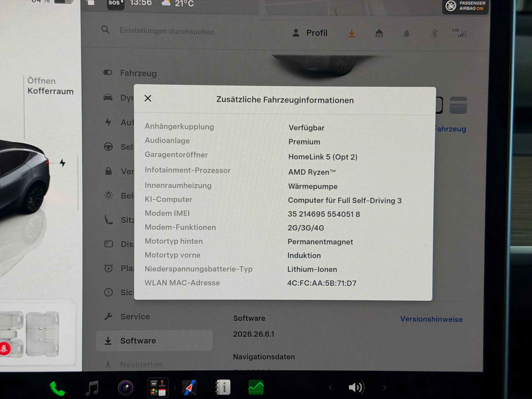Tap Öffnen Kofferraum trunk button

click(50, 86)
